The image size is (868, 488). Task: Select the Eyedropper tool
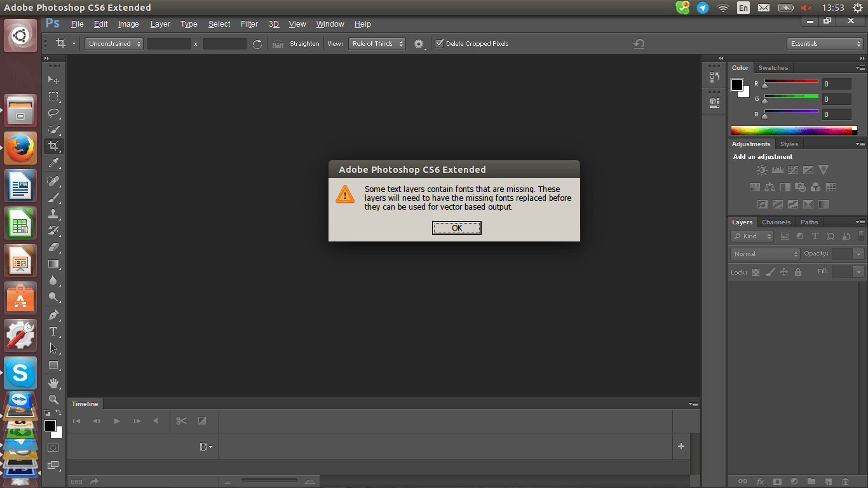[x=54, y=163]
